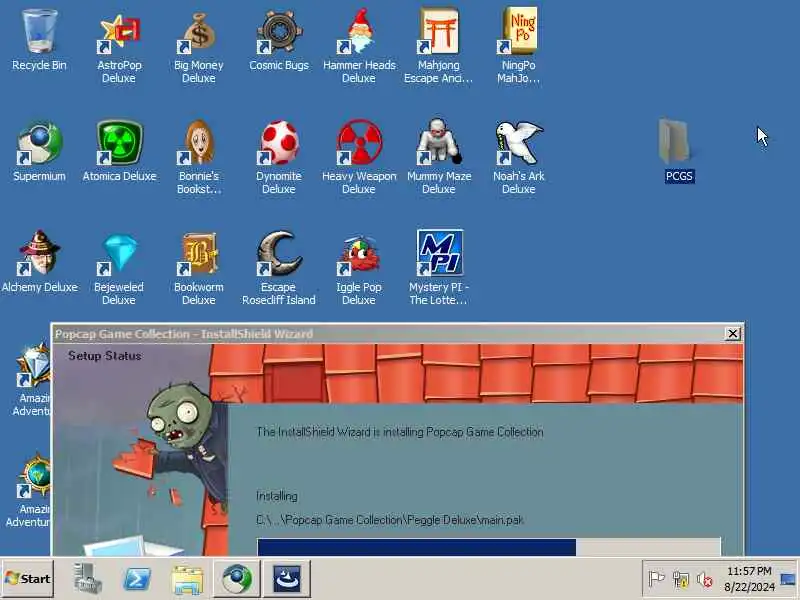
Task: Click the Show Desktop button
Action: point(789,579)
